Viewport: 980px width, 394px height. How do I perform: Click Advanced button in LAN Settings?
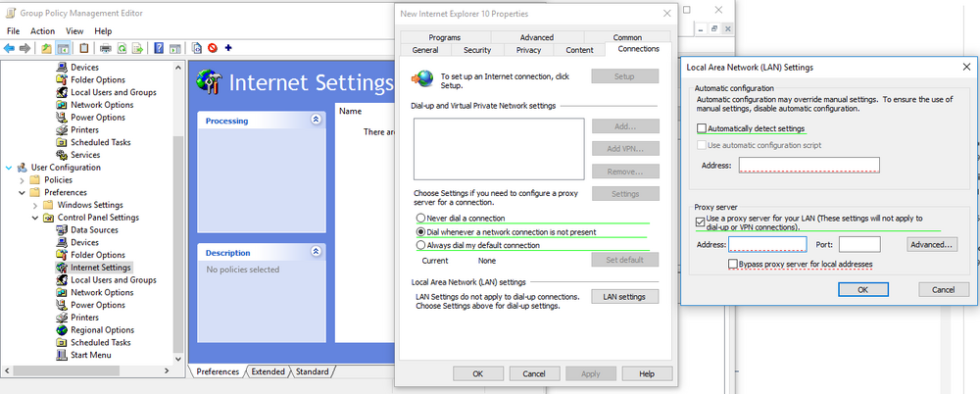click(931, 244)
